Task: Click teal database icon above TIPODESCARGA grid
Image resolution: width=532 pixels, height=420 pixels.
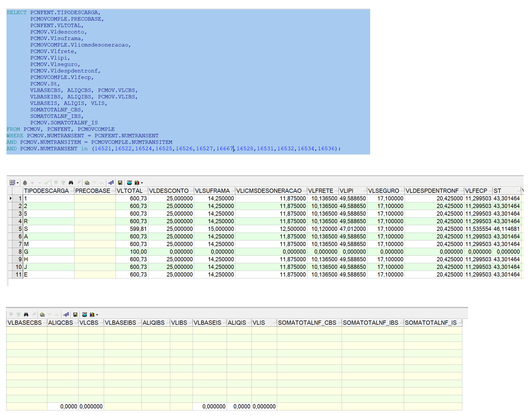Action: (129, 183)
